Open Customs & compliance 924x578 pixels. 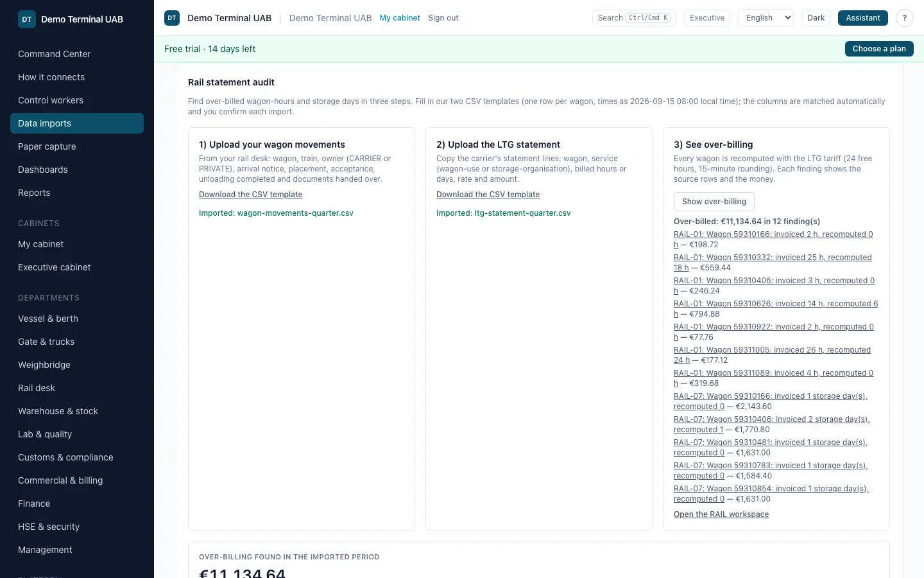77,457
